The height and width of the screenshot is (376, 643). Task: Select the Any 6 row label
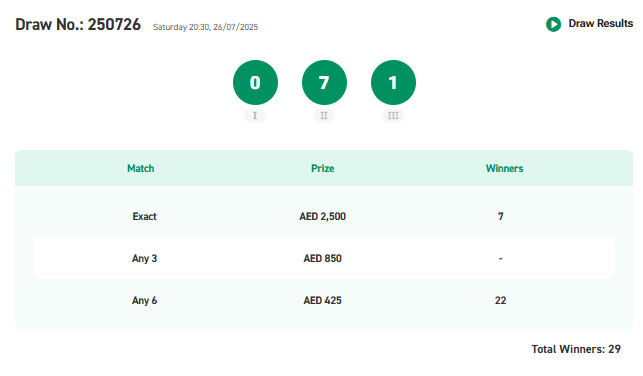tap(144, 301)
